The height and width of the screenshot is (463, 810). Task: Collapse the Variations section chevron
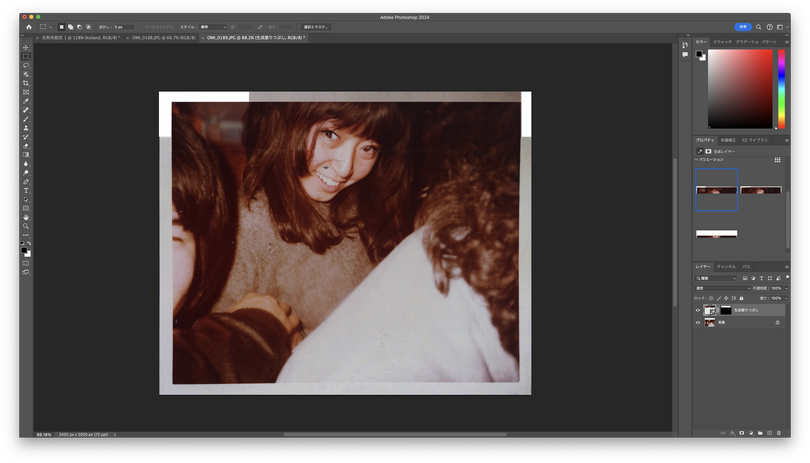(696, 160)
